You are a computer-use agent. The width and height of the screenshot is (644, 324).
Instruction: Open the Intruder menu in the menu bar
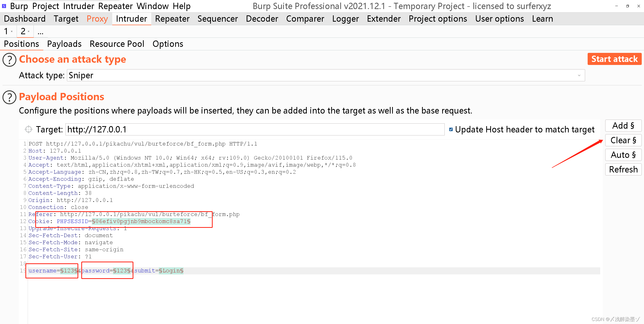pyautogui.click(x=79, y=6)
